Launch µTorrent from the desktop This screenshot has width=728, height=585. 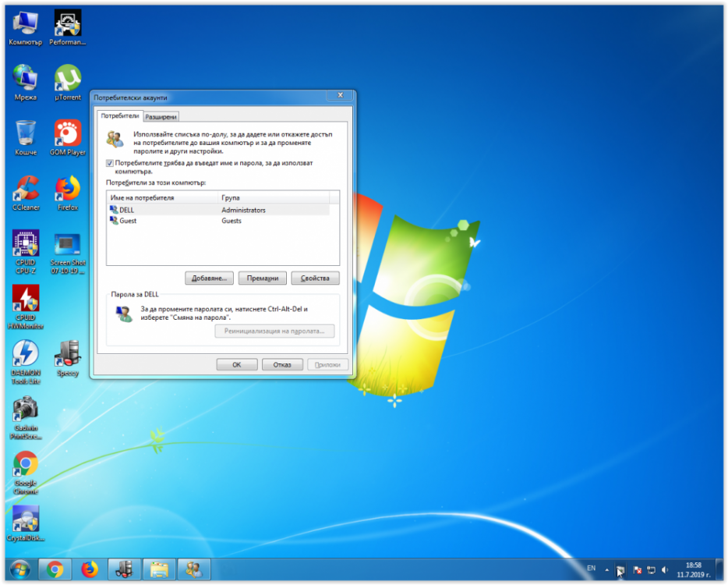(x=68, y=83)
